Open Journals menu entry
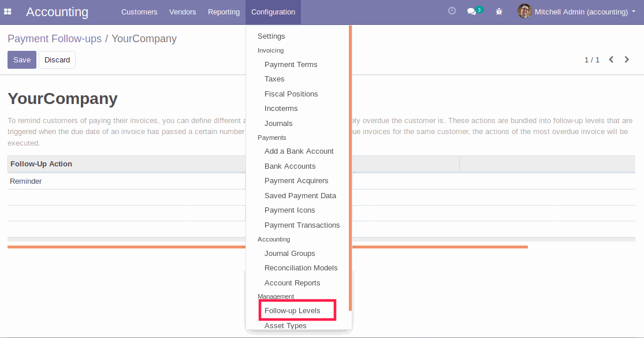 coord(278,124)
